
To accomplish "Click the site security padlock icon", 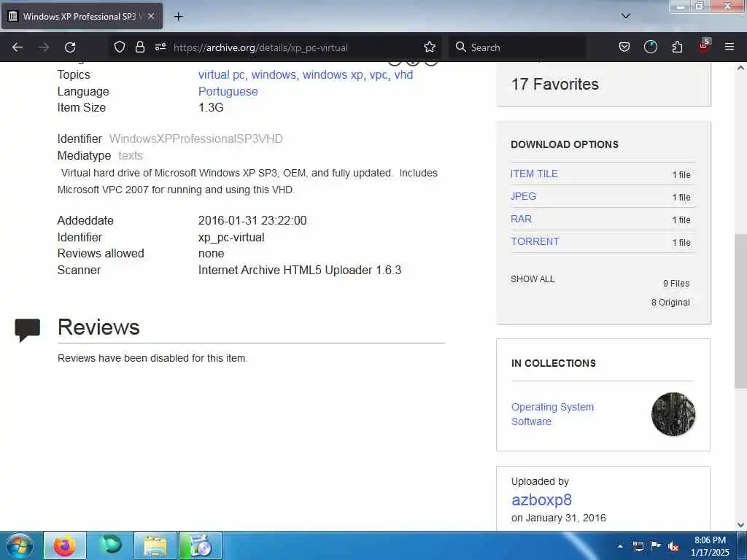I will point(139,47).
